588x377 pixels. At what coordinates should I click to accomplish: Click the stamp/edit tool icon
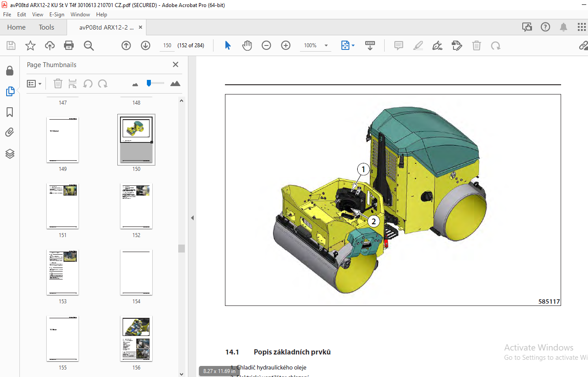click(x=457, y=45)
